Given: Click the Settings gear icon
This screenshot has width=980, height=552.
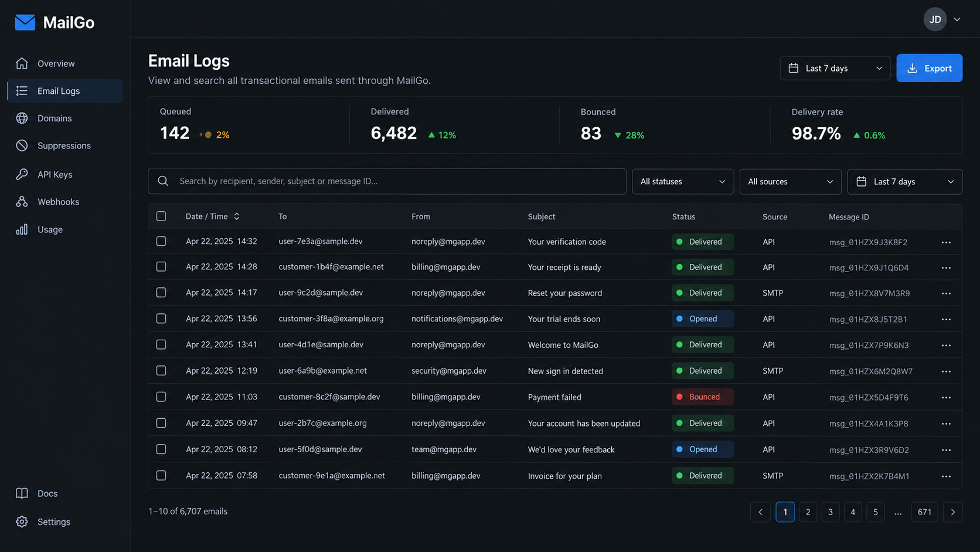Looking at the screenshot, I should 22,521.
